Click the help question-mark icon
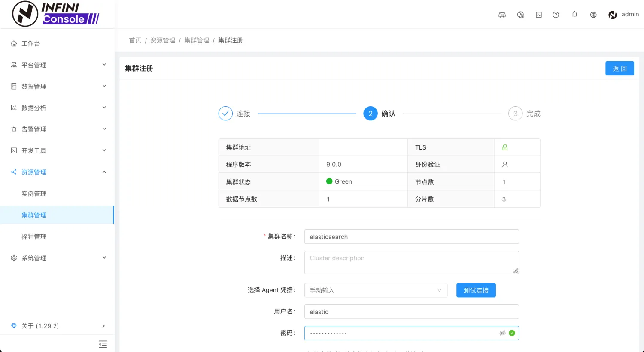Image resolution: width=644 pixels, height=352 pixels. (556, 14)
